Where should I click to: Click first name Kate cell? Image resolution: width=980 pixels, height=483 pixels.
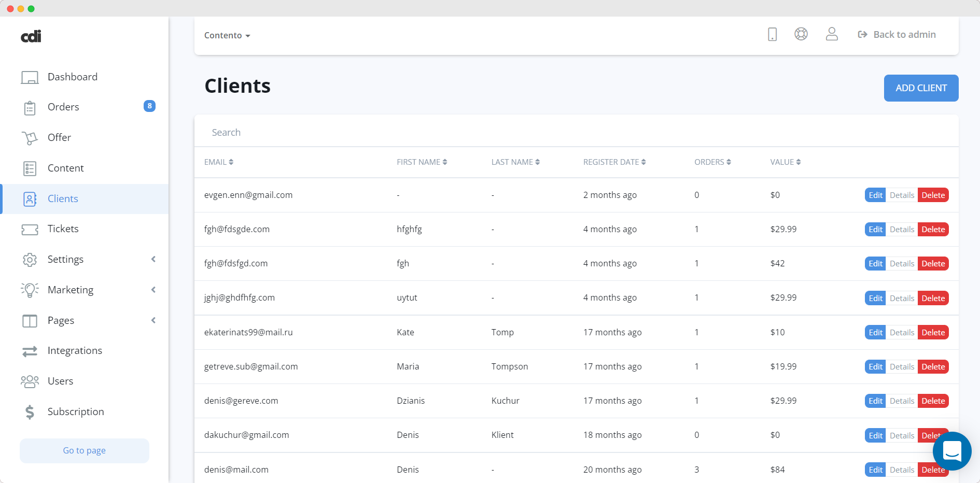(x=405, y=332)
